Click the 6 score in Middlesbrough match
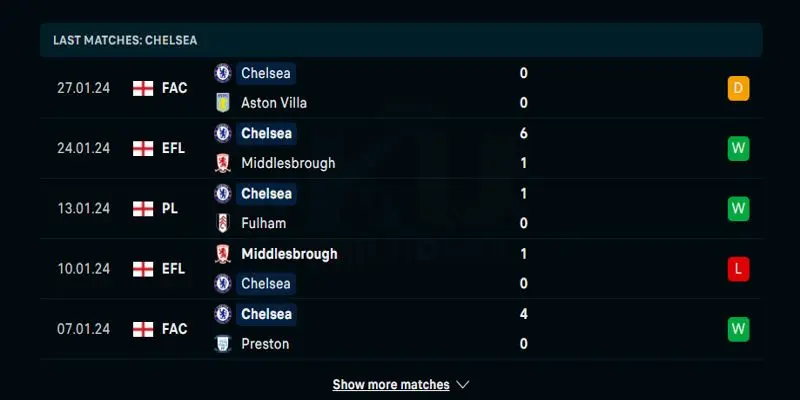Viewport: 800px width, 400px height. pos(524,133)
